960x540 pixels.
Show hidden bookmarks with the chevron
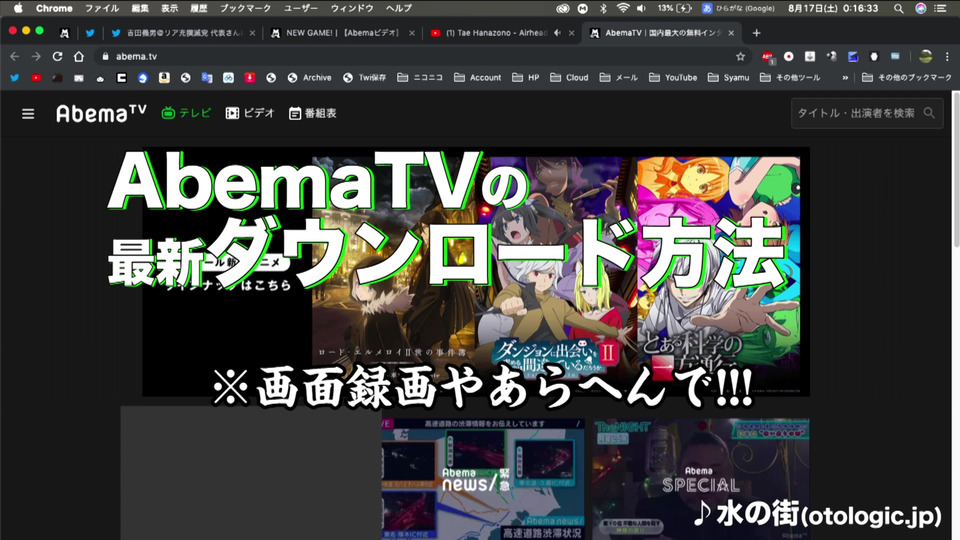click(846, 78)
